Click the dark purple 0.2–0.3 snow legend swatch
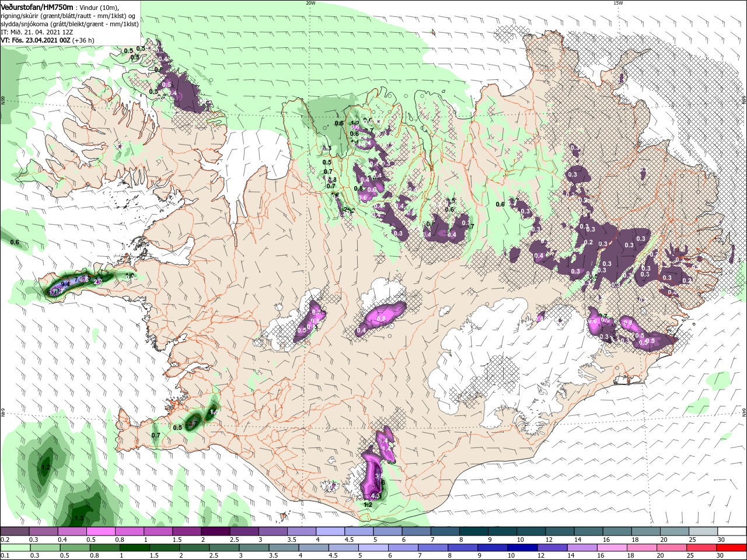 pos(15,531)
